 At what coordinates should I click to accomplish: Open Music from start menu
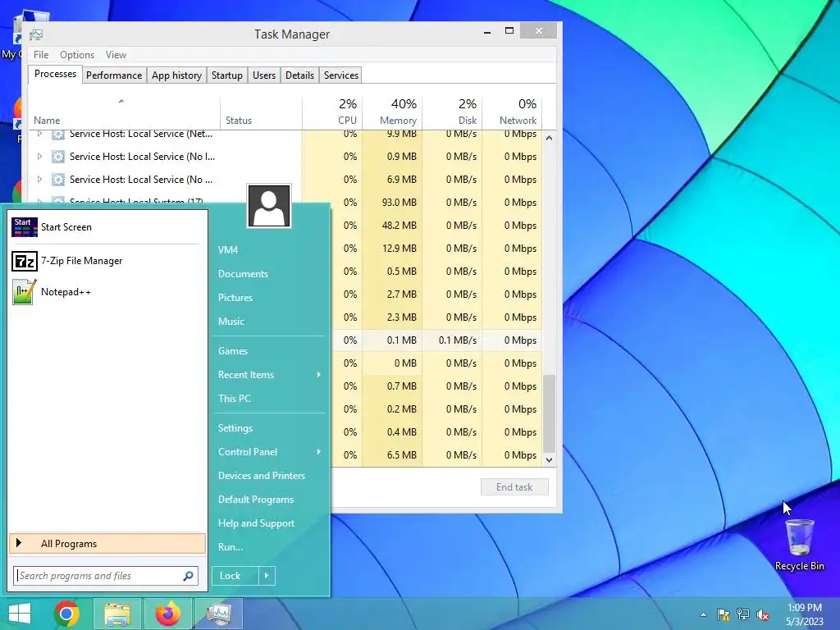click(x=231, y=322)
